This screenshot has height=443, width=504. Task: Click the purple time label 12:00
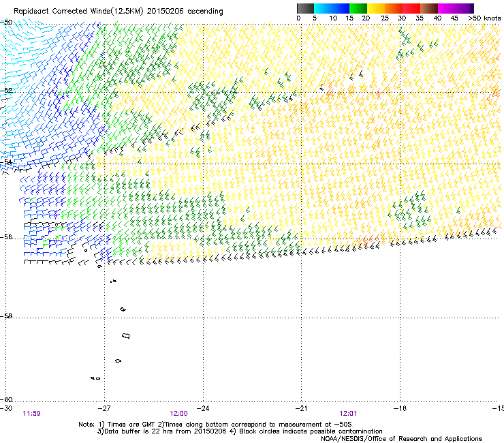[178, 414]
